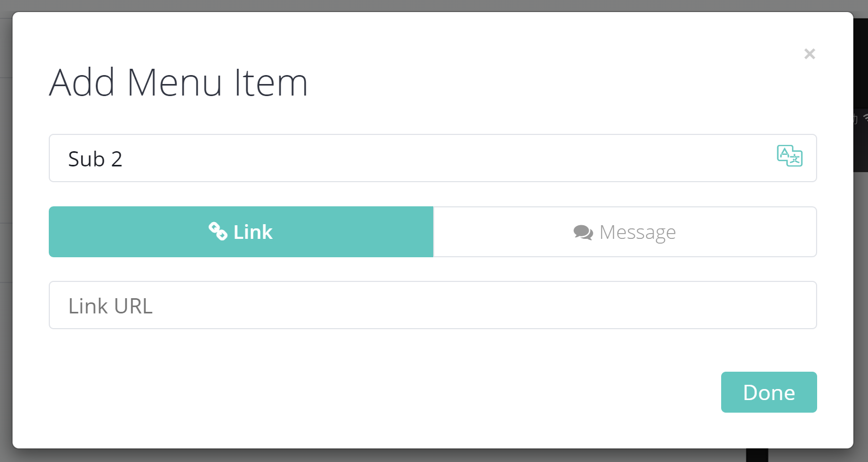Select the Link option
Screen dimensions: 868x462
click(x=241, y=232)
